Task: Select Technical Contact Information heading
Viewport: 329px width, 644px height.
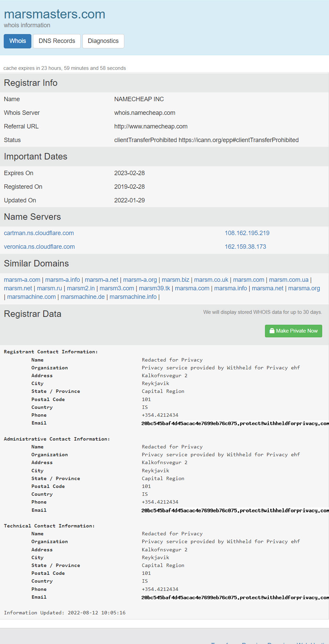Action: pos(49,526)
